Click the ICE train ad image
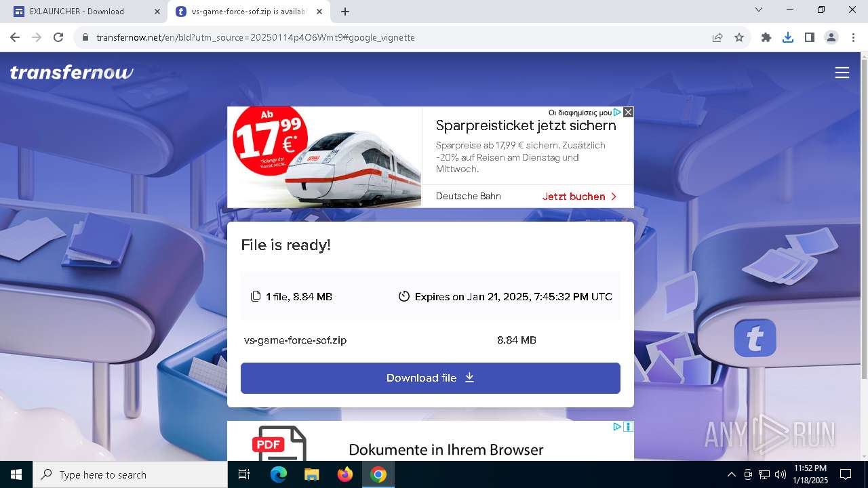 pos(324,157)
